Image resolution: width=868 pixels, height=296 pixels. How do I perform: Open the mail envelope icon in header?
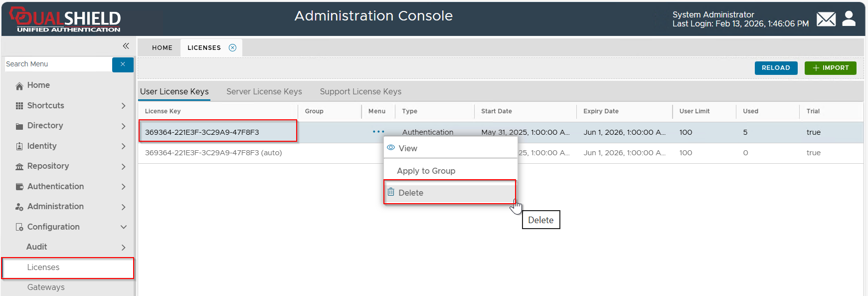(826, 19)
